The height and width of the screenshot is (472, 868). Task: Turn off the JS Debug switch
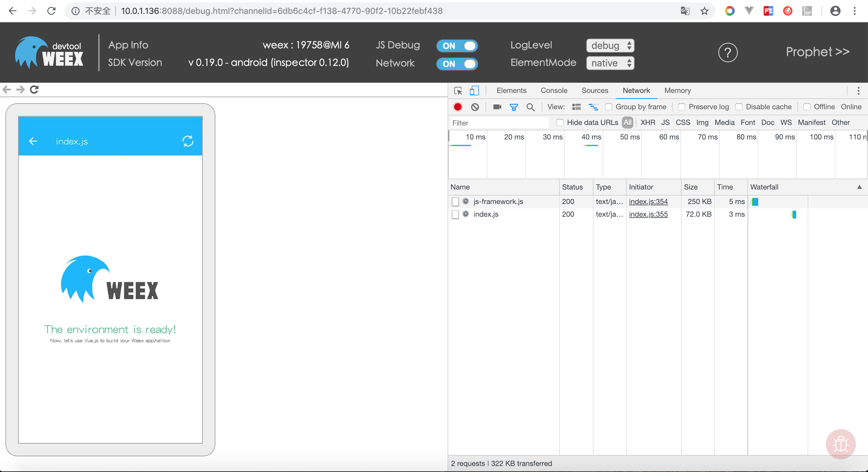coord(457,46)
